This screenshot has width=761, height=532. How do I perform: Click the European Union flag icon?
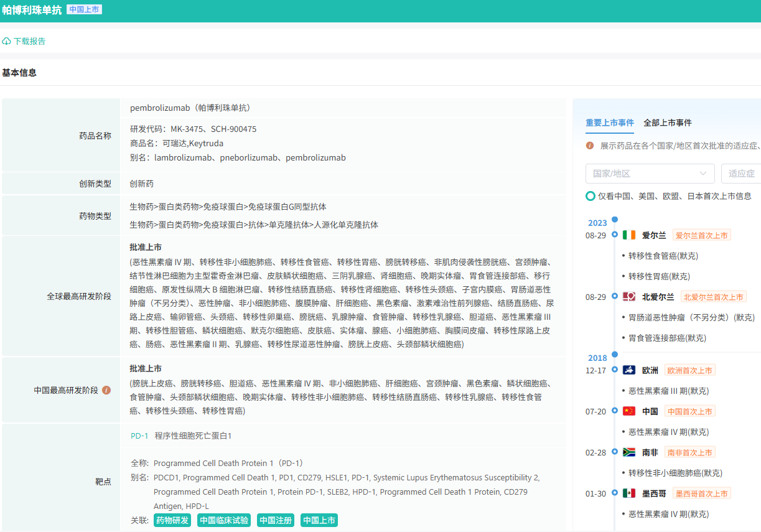pos(629,370)
